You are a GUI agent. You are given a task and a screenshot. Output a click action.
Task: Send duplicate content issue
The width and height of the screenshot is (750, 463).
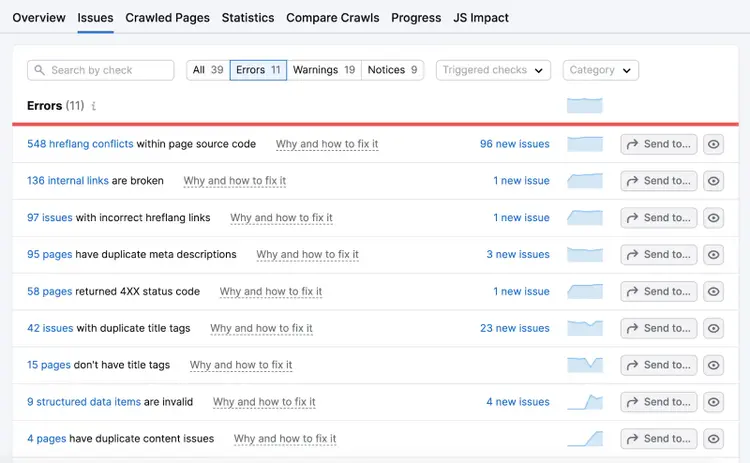click(x=659, y=439)
